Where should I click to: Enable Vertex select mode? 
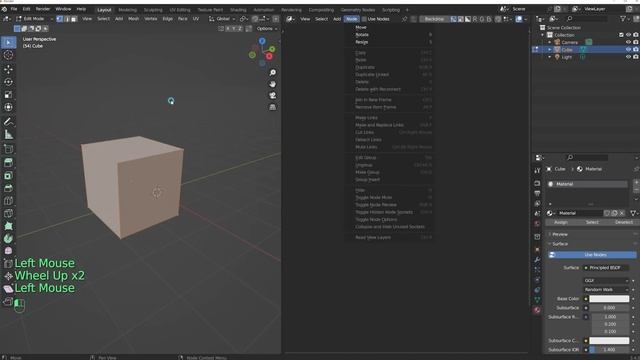(x=60, y=19)
